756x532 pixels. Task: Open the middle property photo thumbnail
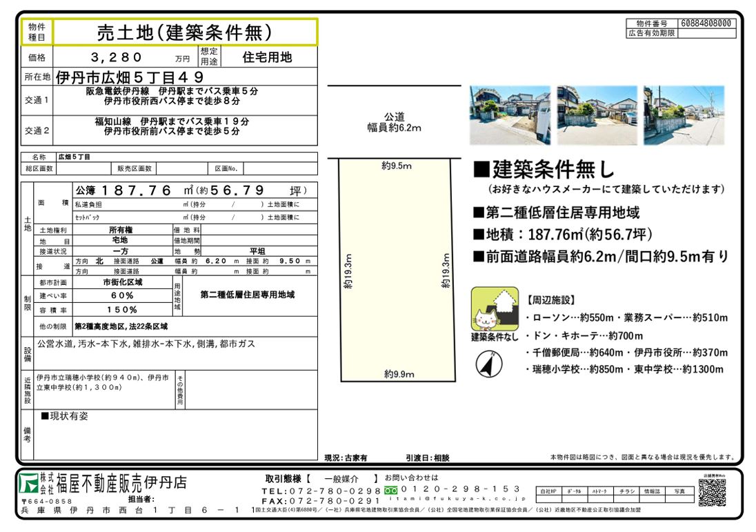[597, 115]
